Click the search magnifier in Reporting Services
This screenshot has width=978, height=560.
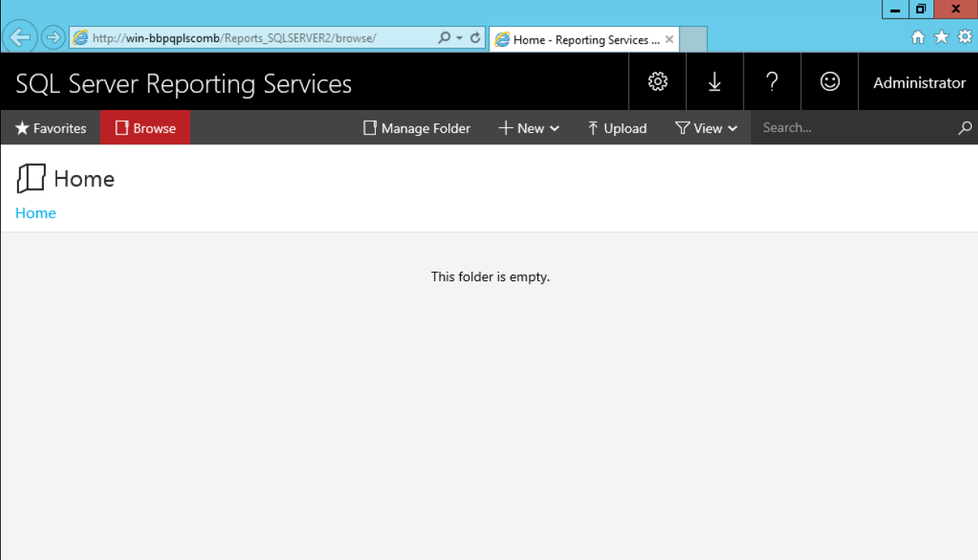click(965, 128)
